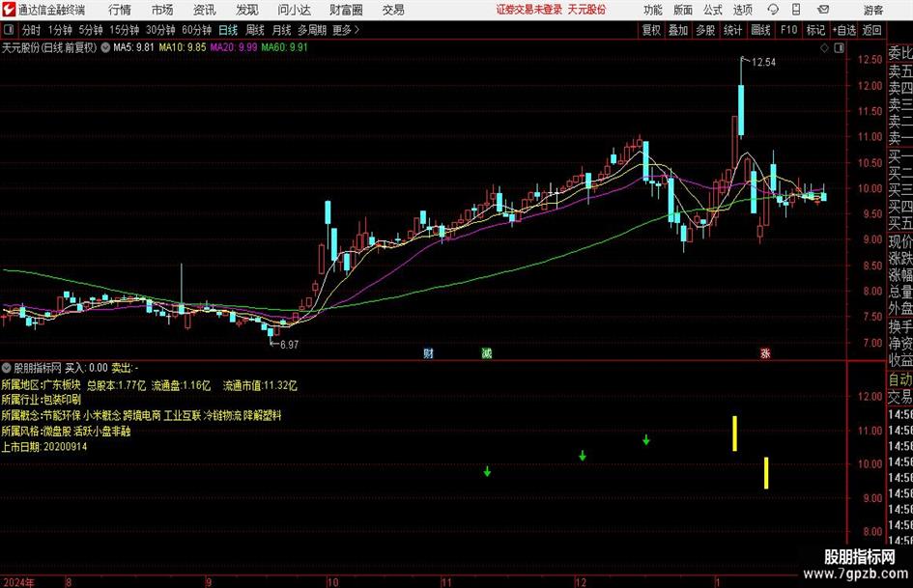
Task: Switch to 分时 chart tab
Action: (31, 30)
